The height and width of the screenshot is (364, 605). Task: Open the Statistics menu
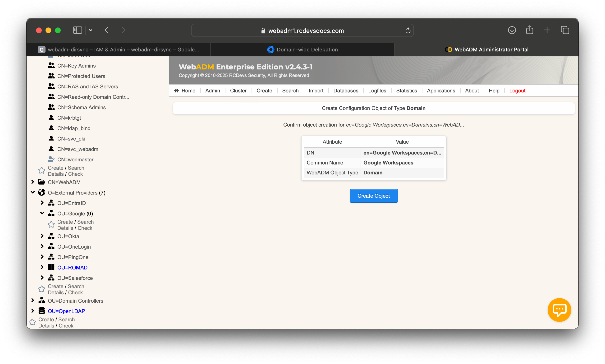pyautogui.click(x=406, y=91)
